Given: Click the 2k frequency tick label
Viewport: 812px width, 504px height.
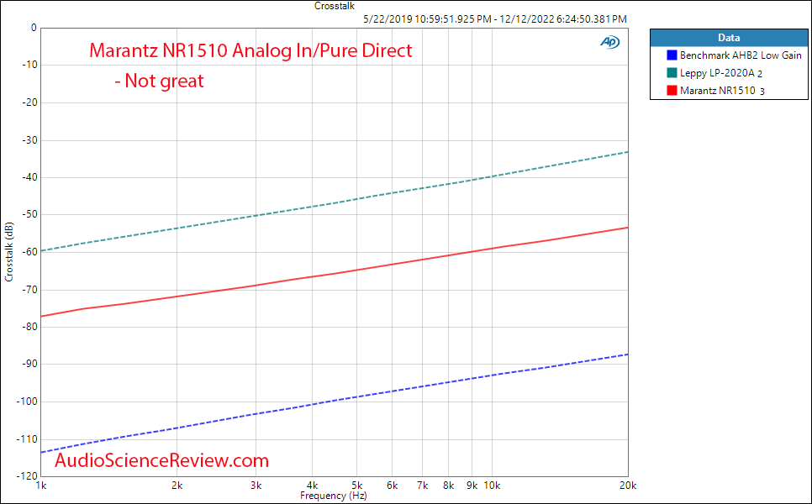Looking at the screenshot, I should point(177,486).
